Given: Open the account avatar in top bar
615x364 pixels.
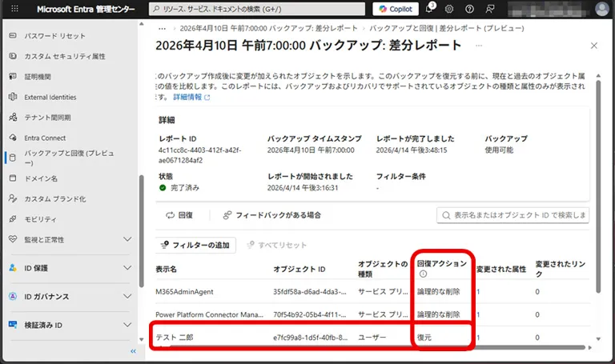Looking at the screenshot, I should (x=602, y=9).
